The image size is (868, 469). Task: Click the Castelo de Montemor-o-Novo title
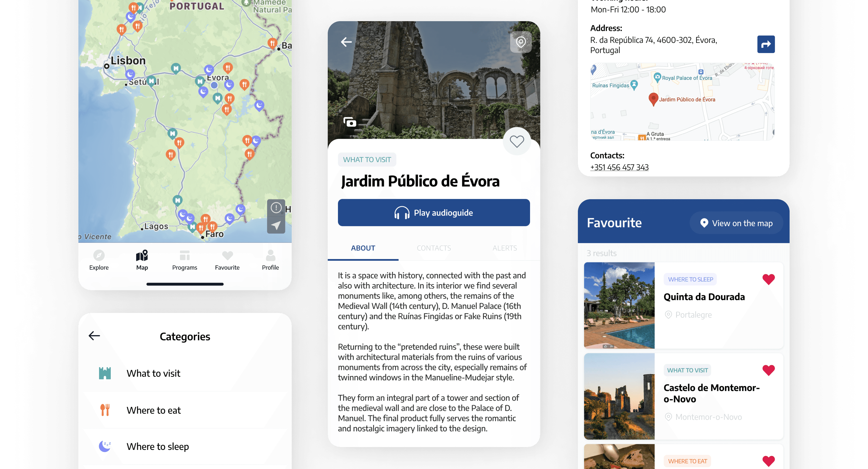[x=711, y=393]
